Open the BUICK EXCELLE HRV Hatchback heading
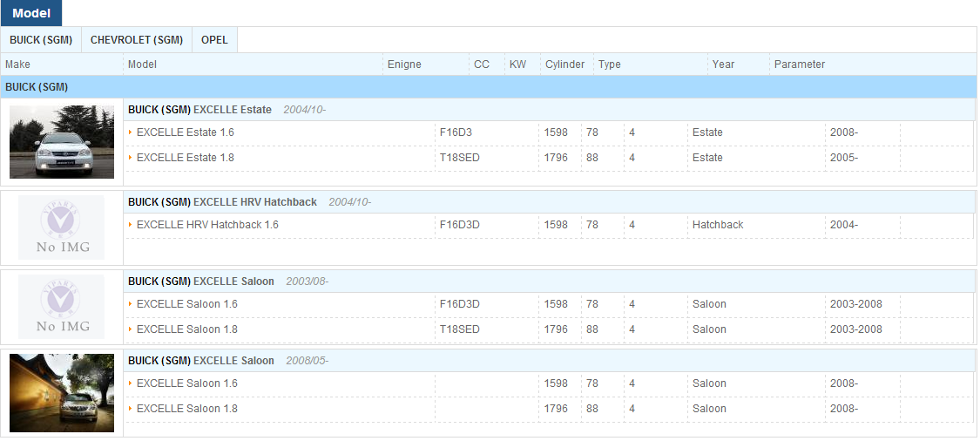 222,202
